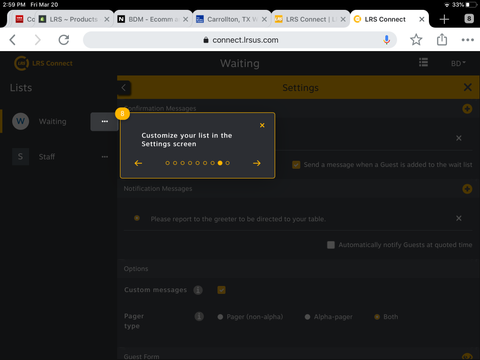Select the Both pager type option
The height and width of the screenshot is (360, 480).
[x=377, y=317]
